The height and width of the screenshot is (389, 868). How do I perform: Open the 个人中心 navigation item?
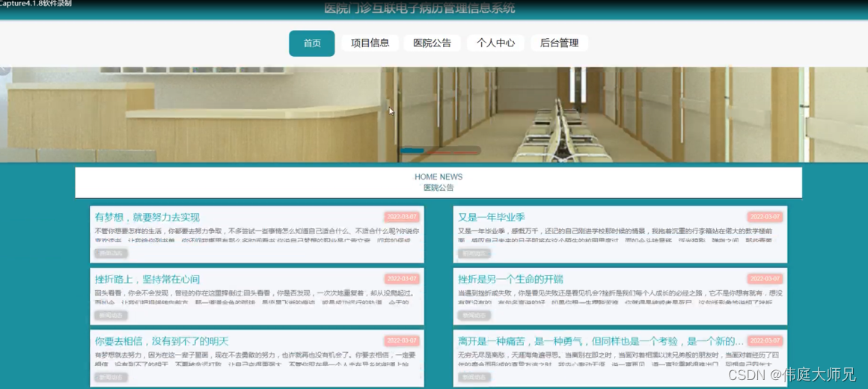pyautogui.click(x=495, y=43)
